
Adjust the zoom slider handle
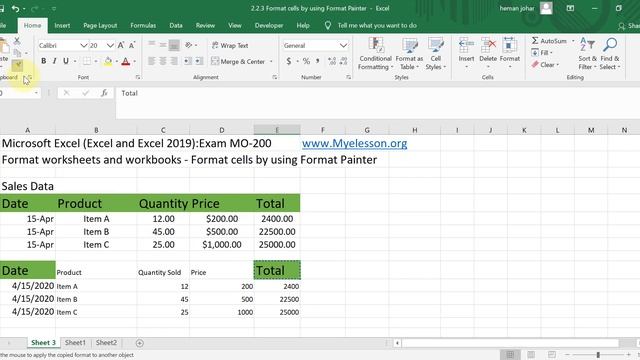click(598, 355)
